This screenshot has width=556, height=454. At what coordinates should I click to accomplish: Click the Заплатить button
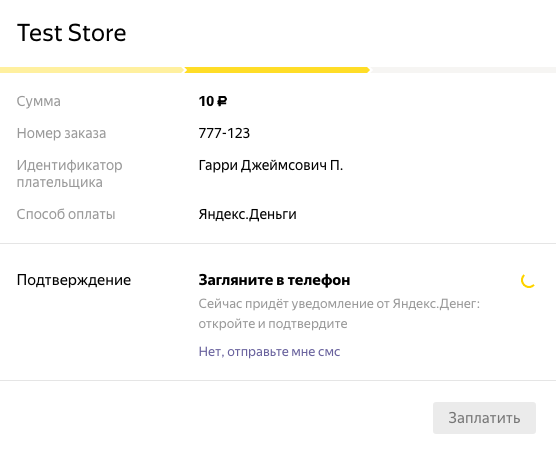point(484,417)
